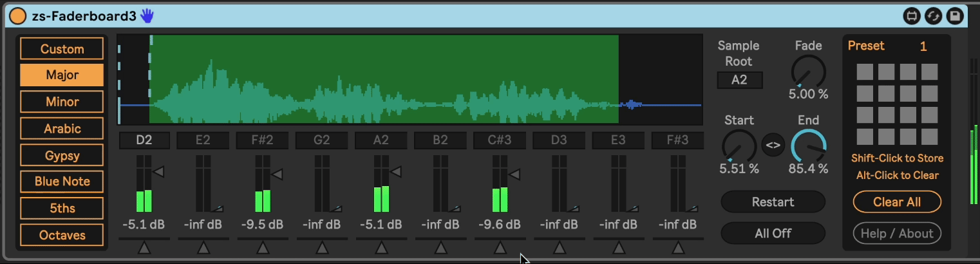Viewport: 980px width, 264px height.
Task: Click the D2 fader level meter
Action: click(x=144, y=184)
